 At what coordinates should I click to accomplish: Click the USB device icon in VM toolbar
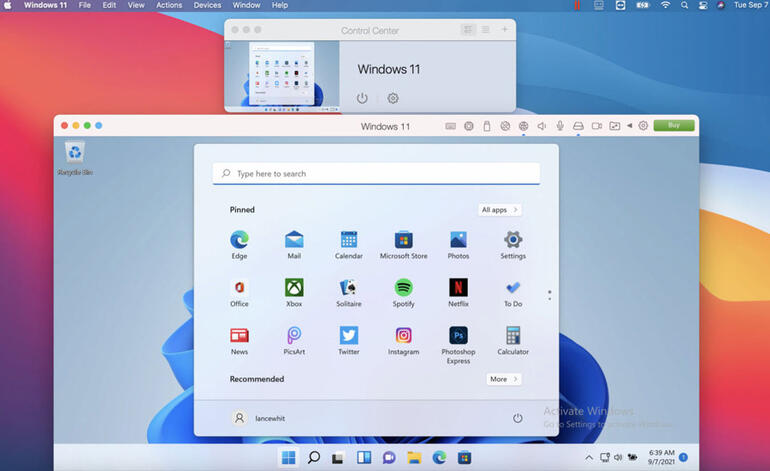point(487,126)
